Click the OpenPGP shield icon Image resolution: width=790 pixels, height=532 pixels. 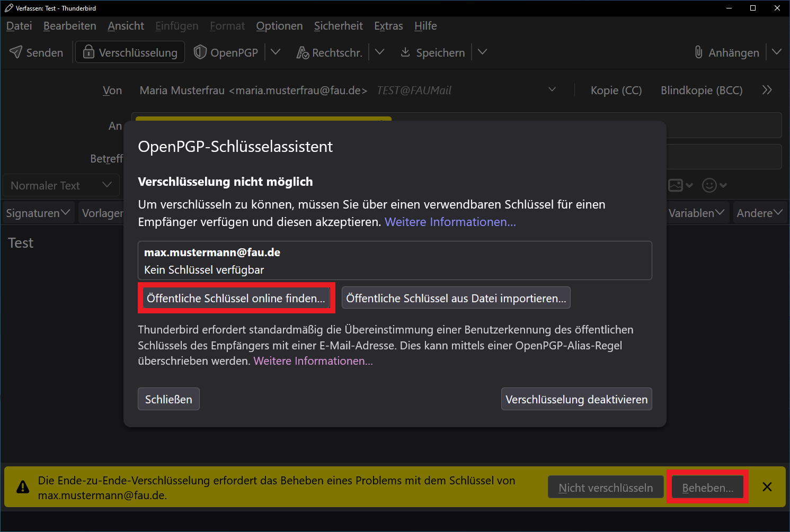click(x=200, y=52)
